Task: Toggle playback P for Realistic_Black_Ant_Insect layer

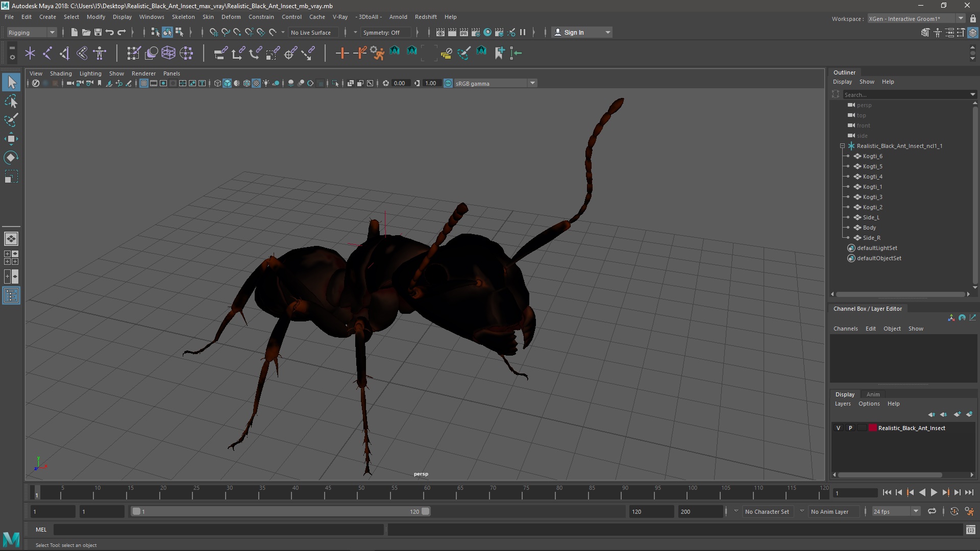Action: (x=850, y=428)
